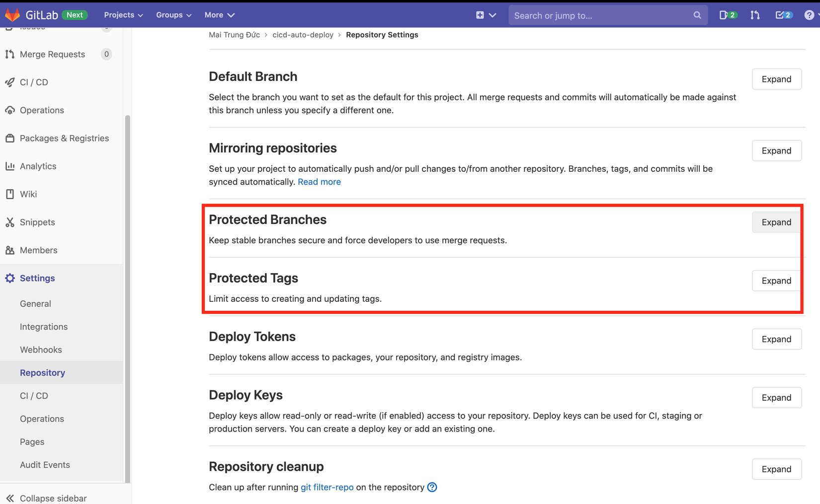Click the Settings gear in the sidebar
This screenshot has height=504, width=820.
point(10,278)
